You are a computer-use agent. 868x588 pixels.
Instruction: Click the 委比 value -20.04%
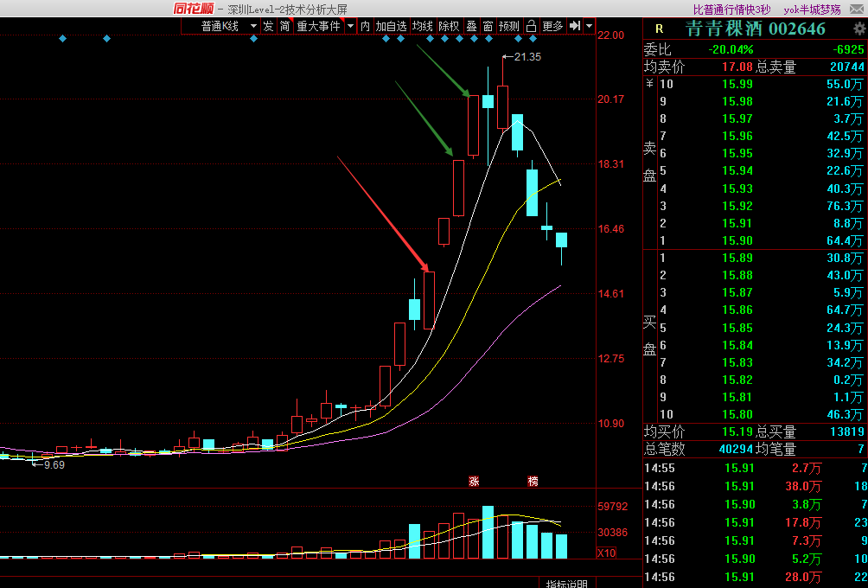pyautogui.click(x=731, y=50)
